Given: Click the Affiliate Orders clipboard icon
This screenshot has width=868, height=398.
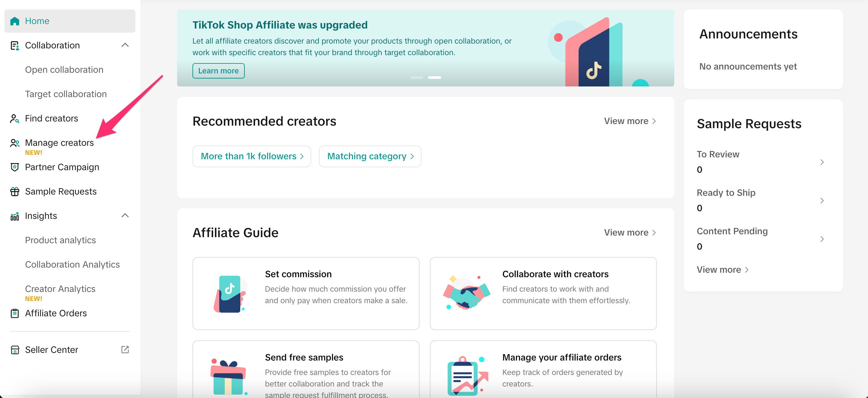Looking at the screenshot, I should (14, 313).
